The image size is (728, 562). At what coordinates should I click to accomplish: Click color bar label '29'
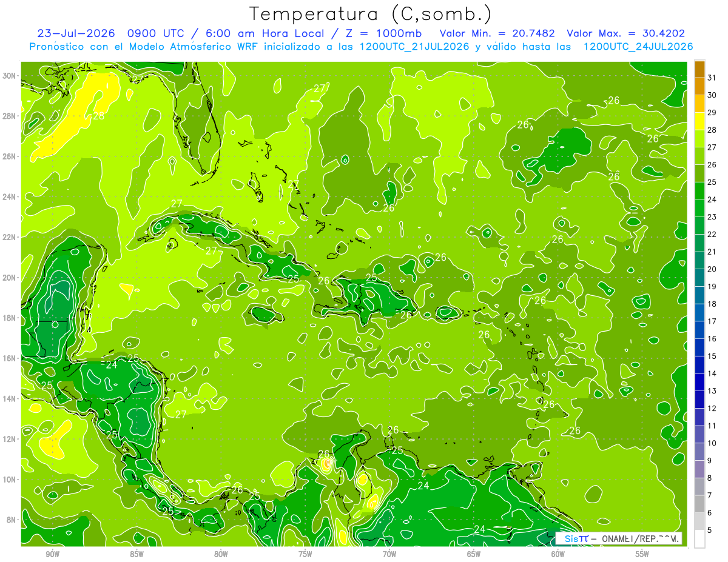[x=712, y=112]
